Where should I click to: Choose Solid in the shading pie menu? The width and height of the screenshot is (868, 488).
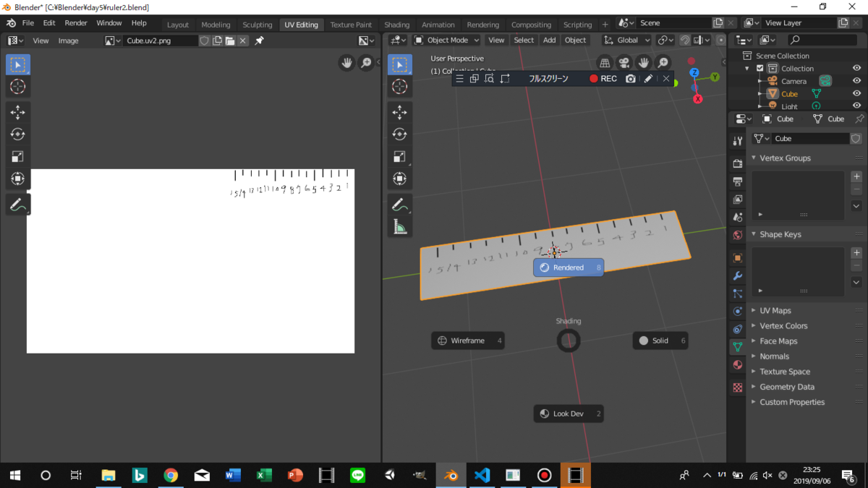pos(660,341)
